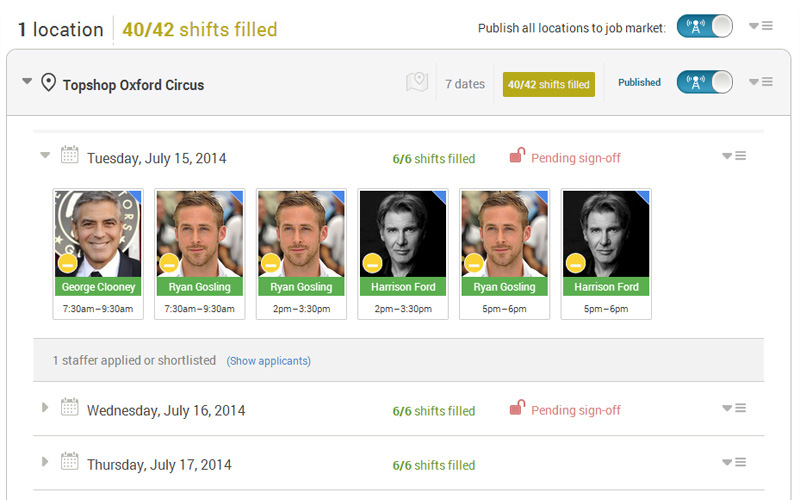The width and height of the screenshot is (800, 500).
Task: Toggle Publish all locations to job market
Action: coord(705,26)
